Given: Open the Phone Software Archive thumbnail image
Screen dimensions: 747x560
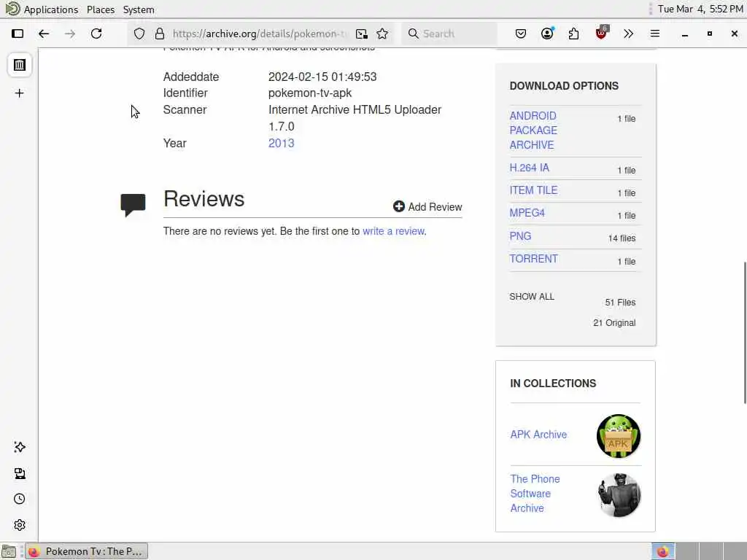Looking at the screenshot, I should (x=619, y=495).
